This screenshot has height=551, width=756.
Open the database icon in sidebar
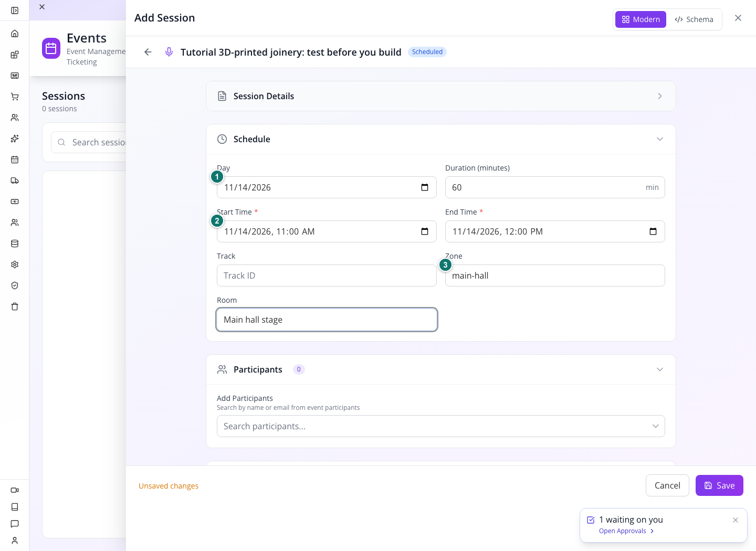tap(15, 243)
